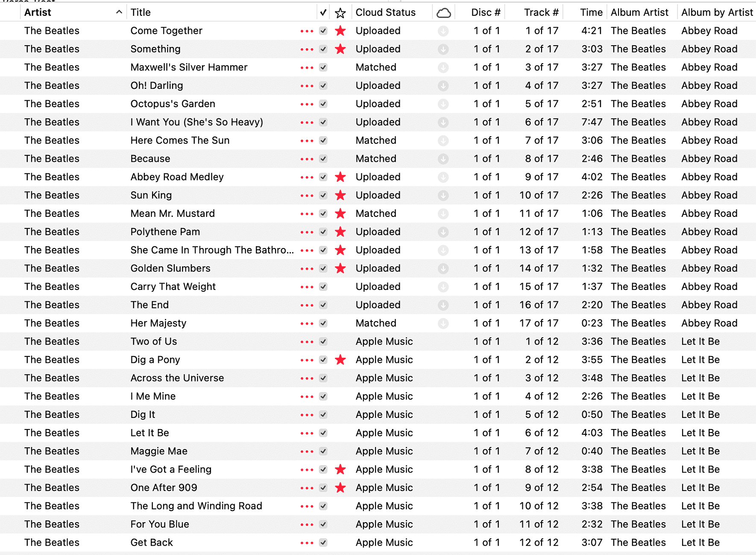This screenshot has width=756, height=555.
Task: Remove favorite star from One After 909
Action: pyautogui.click(x=340, y=488)
